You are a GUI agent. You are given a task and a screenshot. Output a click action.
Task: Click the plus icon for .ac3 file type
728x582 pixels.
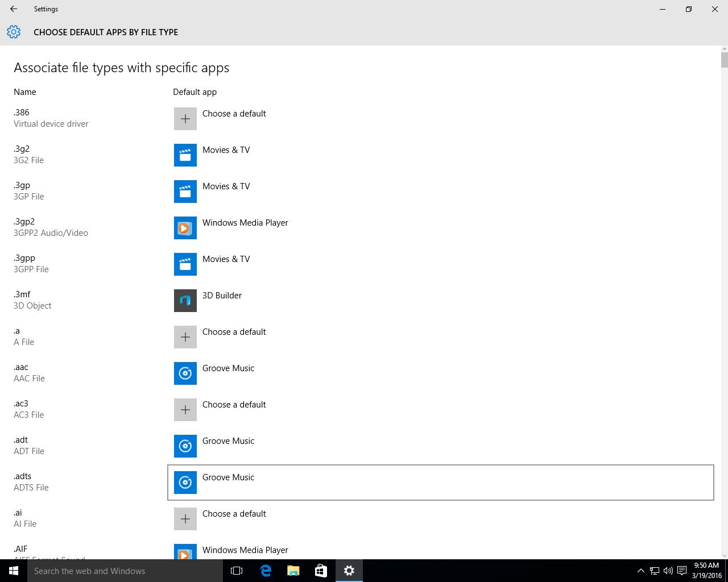coord(185,410)
